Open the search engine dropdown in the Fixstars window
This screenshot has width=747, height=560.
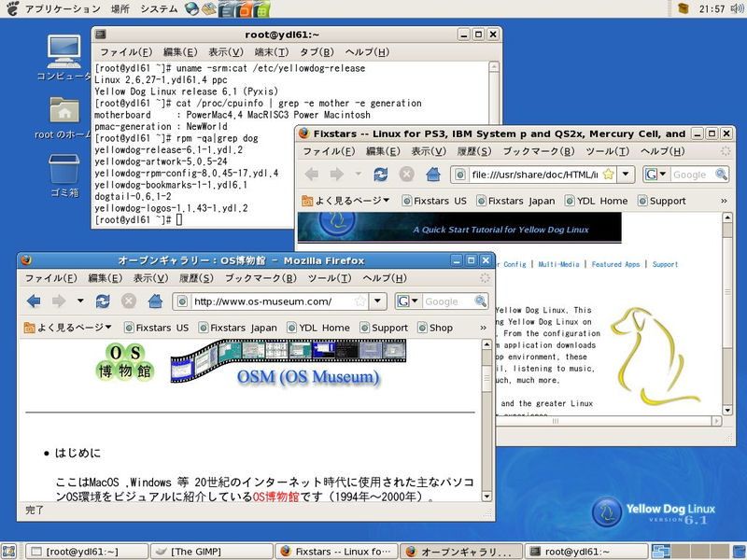tap(662, 175)
